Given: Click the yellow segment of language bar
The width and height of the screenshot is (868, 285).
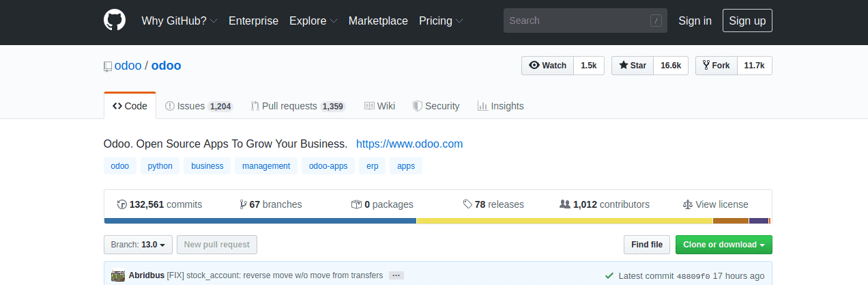Looking at the screenshot, I should [x=564, y=221].
